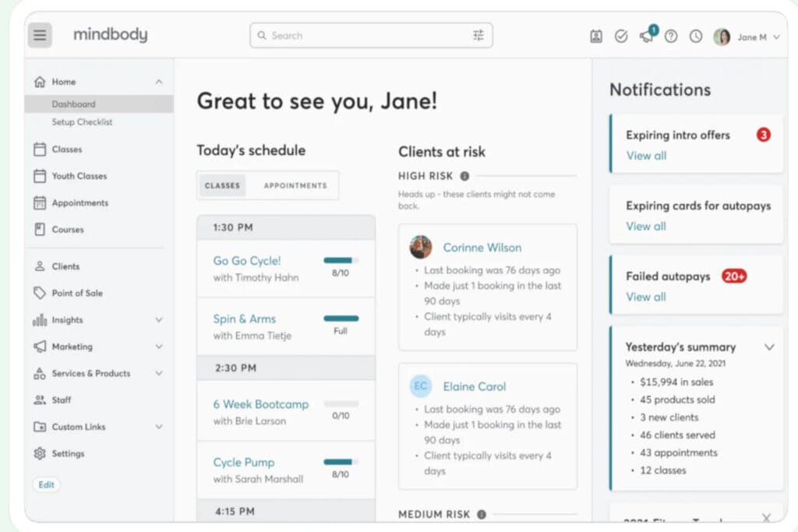Open the clock history icon
The image size is (798, 532).
(696, 36)
